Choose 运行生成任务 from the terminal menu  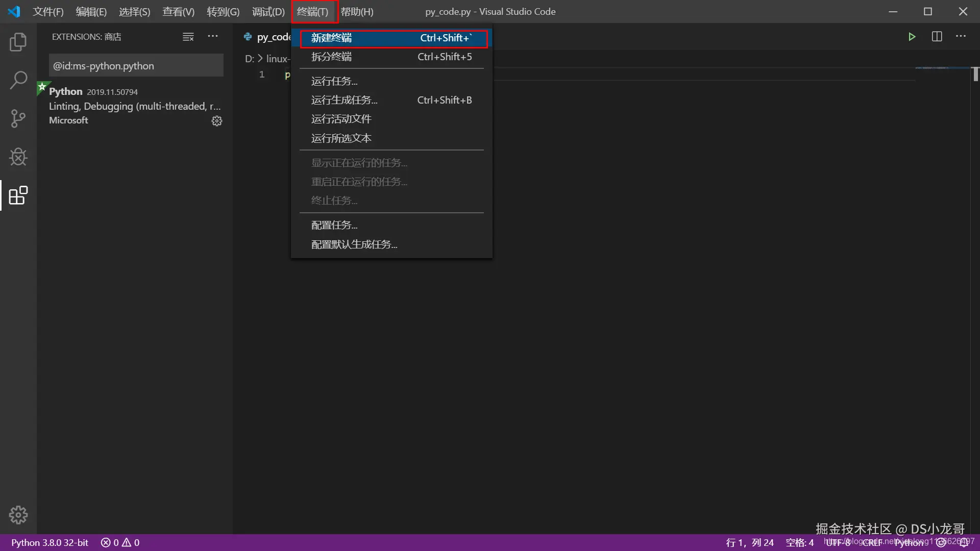coord(345,101)
